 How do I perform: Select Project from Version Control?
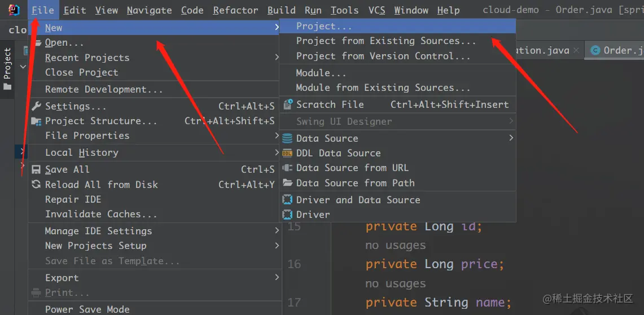coord(383,56)
